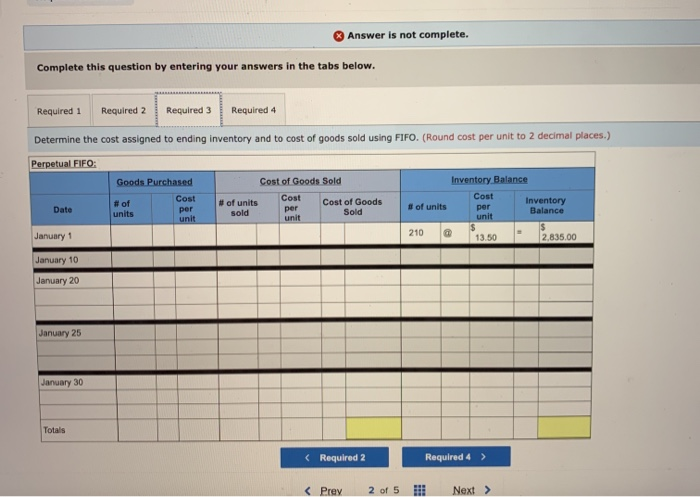
Task: Click the blue Required 4 forward button
Action: (456, 457)
